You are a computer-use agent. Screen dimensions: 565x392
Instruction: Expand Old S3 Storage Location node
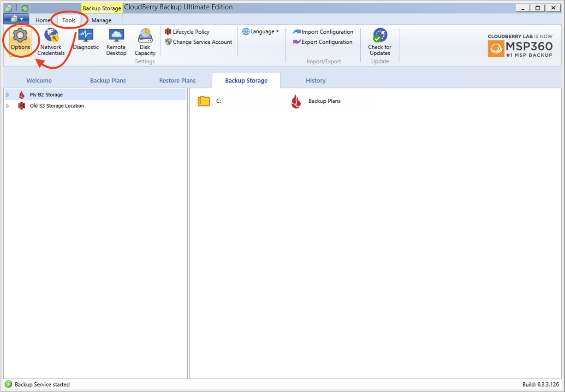pos(8,106)
